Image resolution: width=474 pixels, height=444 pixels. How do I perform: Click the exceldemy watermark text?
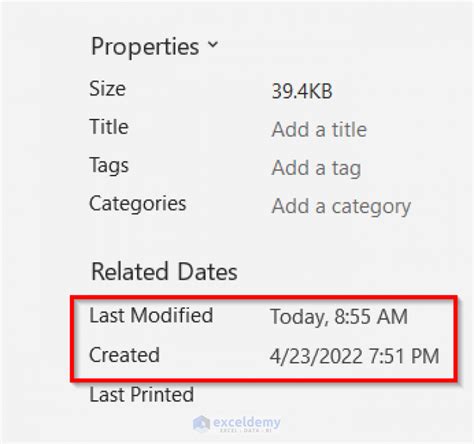(x=247, y=422)
